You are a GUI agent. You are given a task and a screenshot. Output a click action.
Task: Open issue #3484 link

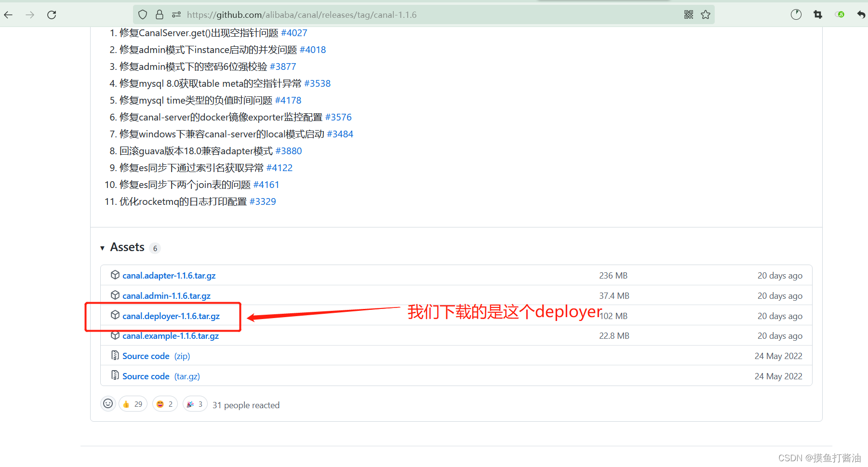click(x=340, y=134)
